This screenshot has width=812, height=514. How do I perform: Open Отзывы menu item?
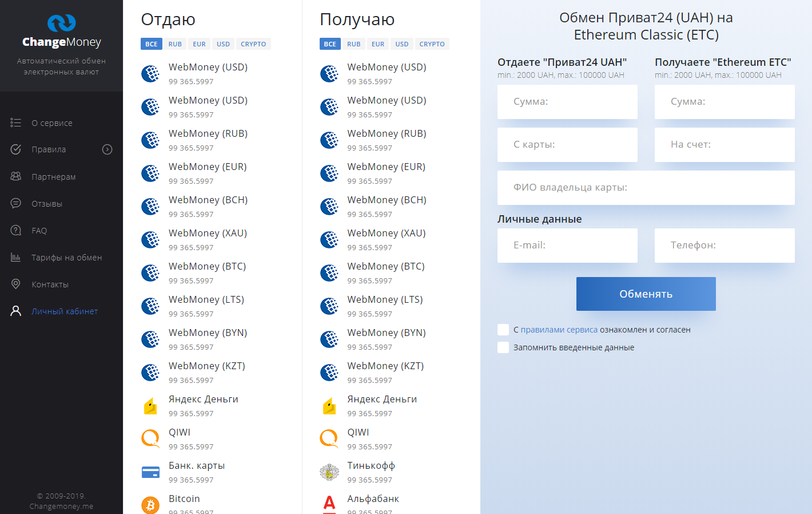coord(47,204)
